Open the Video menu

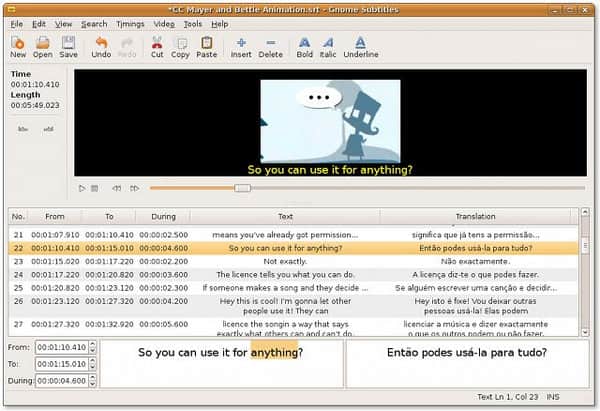(164, 24)
